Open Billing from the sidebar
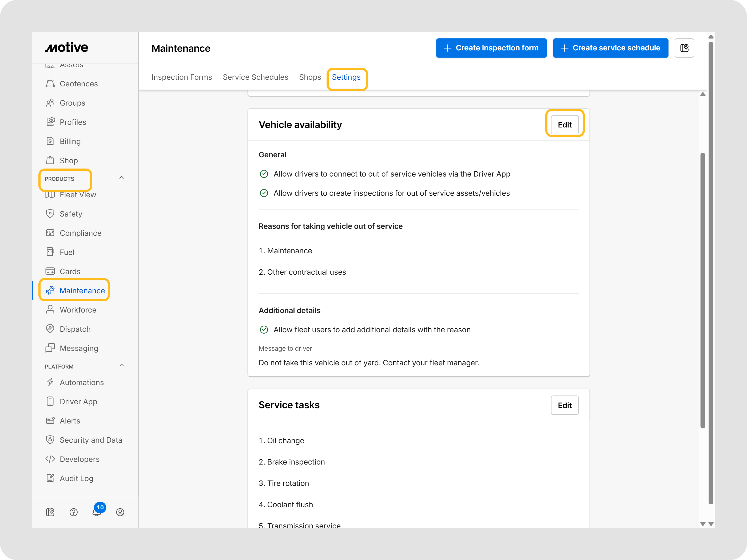Image resolution: width=747 pixels, height=560 pixels. [63, 141]
